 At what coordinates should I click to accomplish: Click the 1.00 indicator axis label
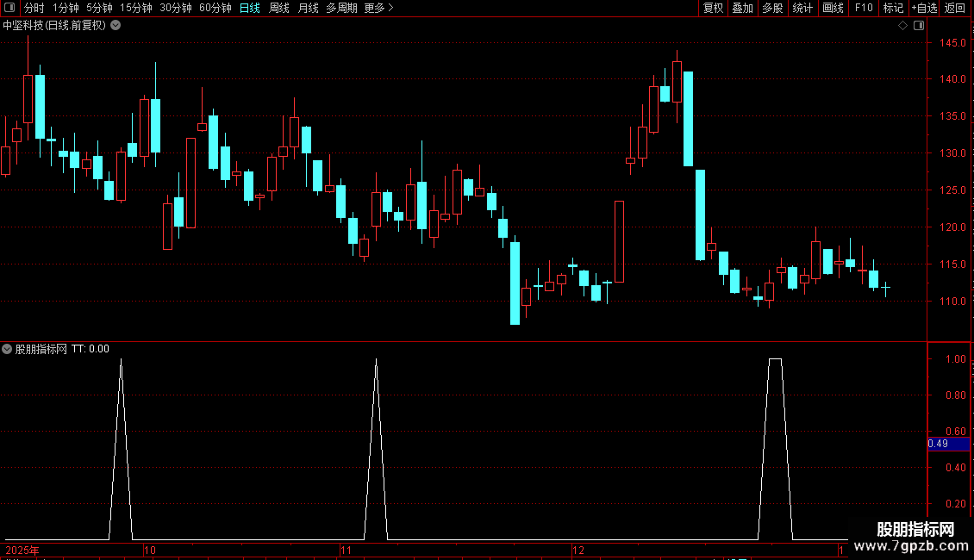955,359
